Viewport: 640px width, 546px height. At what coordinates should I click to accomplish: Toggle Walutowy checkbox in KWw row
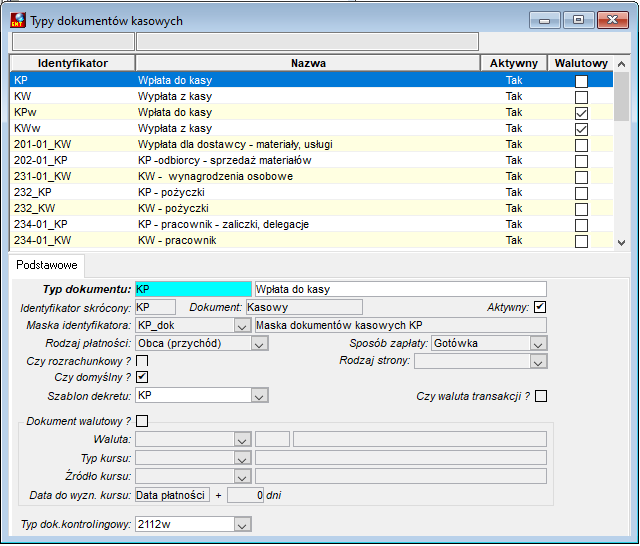[x=581, y=129]
